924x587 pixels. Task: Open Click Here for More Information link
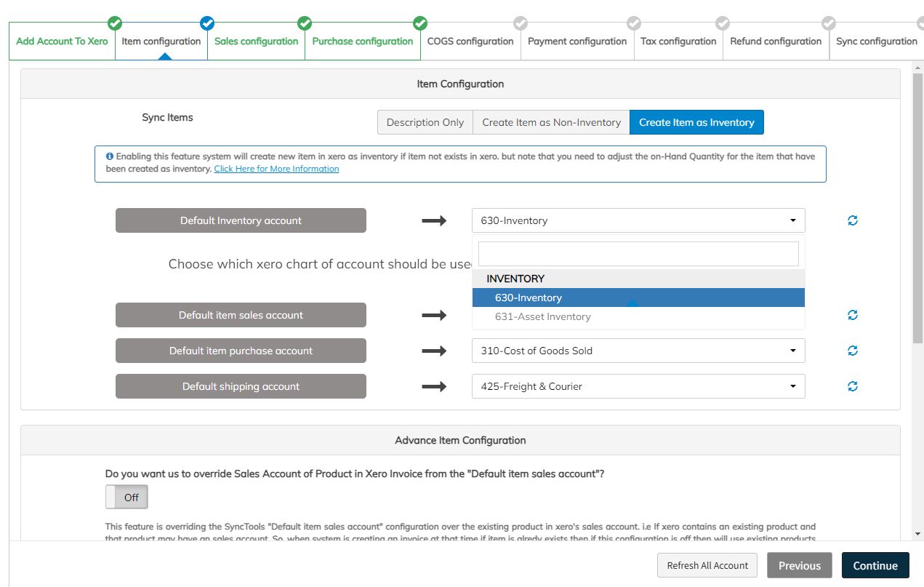(x=276, y=169)
